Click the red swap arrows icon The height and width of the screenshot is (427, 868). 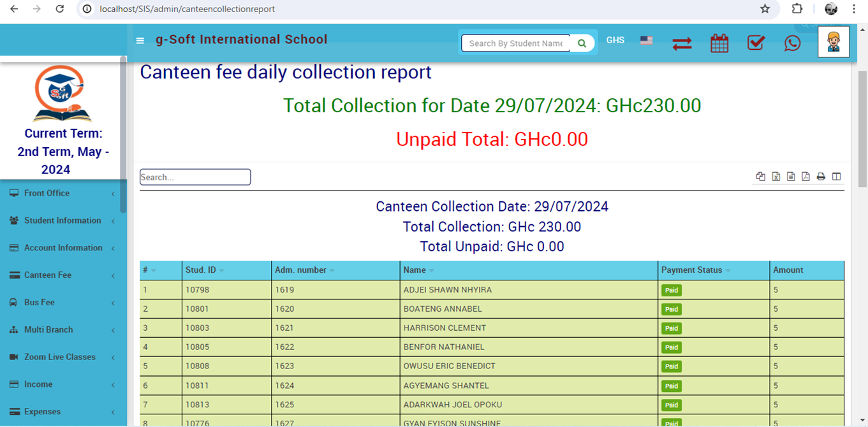(x=682, y=44)
